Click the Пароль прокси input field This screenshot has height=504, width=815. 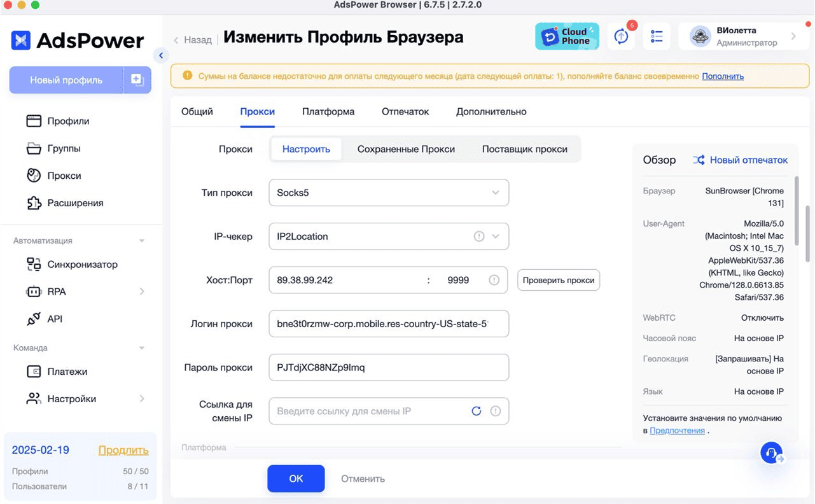tap(389, 367)
